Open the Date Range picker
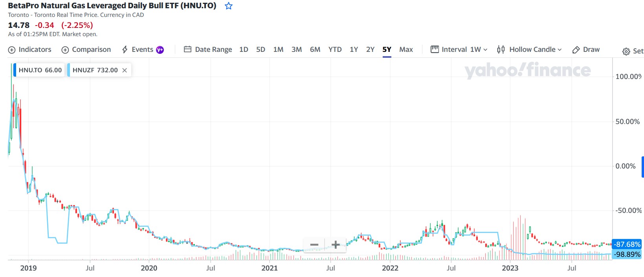The image size is (644, 277). (x=208, y=50)
